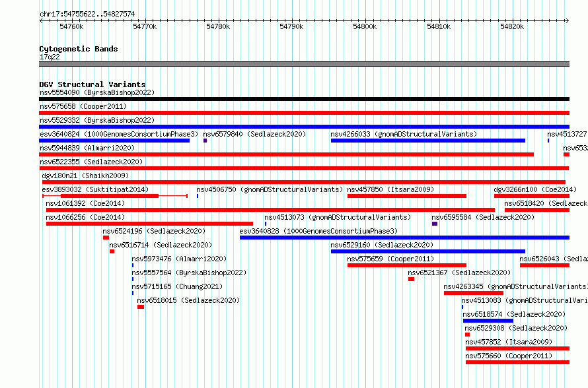
Task: Select the purple nsv6595584 marker
Action: pyautogui.click(x=435, y=224)
